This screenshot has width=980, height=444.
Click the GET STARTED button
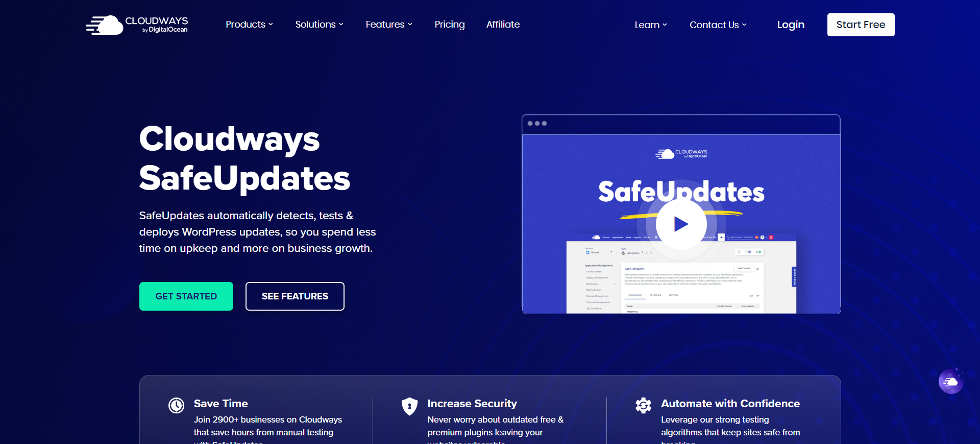(x=186, y=296)
